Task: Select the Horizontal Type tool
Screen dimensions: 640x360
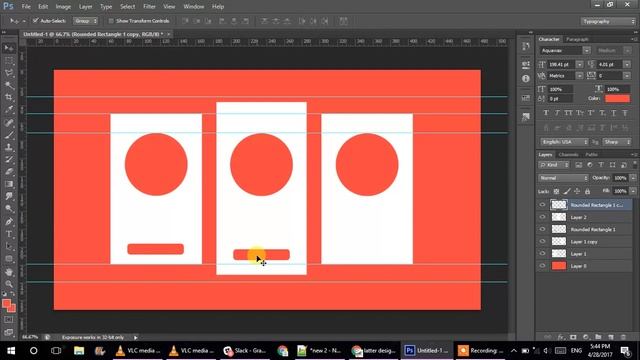Action: tap(9, 234)
